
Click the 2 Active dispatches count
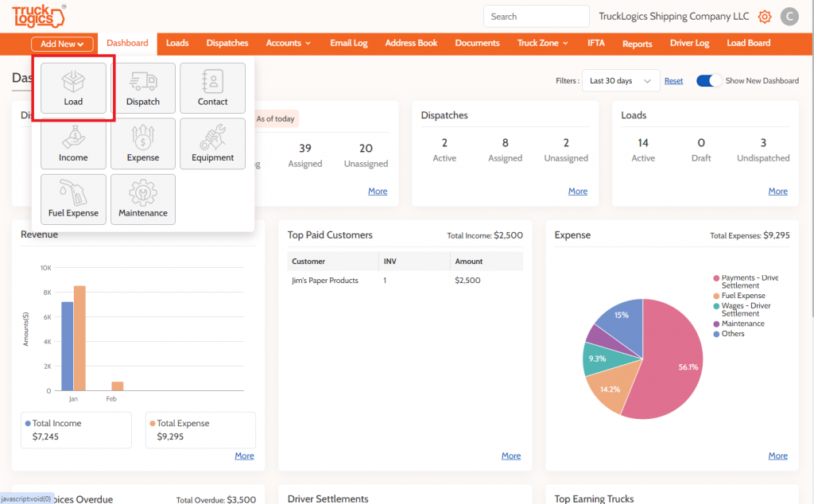tap(444, 143)
